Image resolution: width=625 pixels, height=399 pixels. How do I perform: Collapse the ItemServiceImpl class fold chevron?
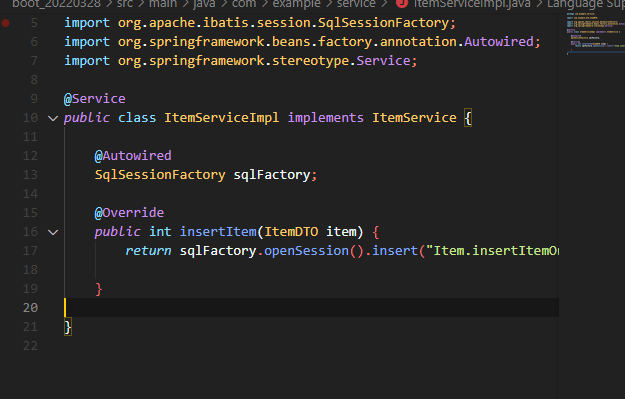[53, 118]
